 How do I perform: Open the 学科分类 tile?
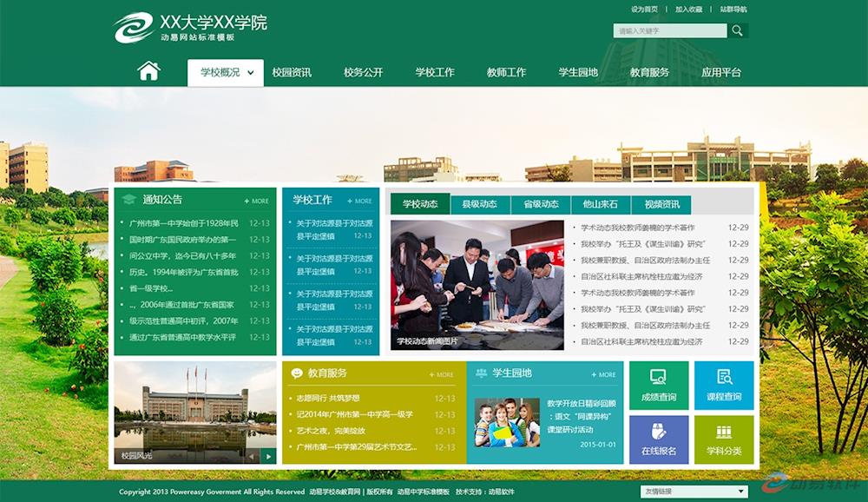click(x=724, y=439)
